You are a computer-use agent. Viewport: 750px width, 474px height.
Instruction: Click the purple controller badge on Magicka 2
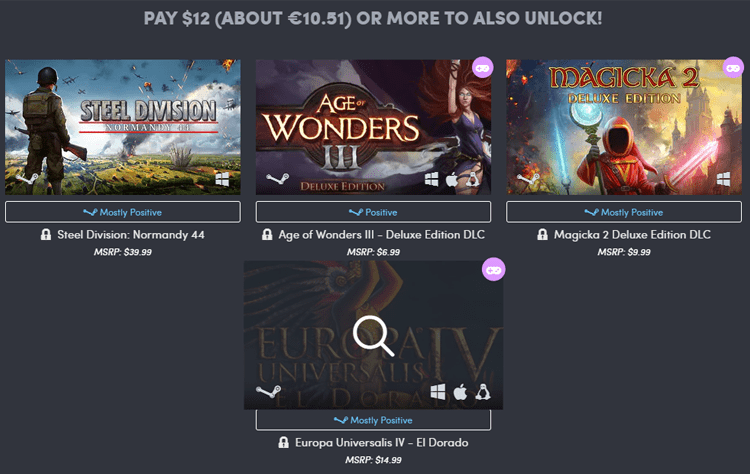(733, 68)
